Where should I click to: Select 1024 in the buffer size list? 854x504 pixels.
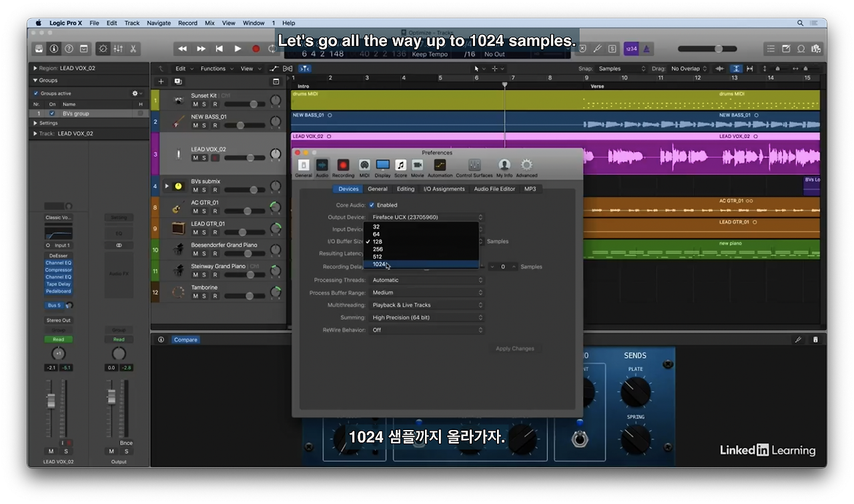click(x=422, y=264)
